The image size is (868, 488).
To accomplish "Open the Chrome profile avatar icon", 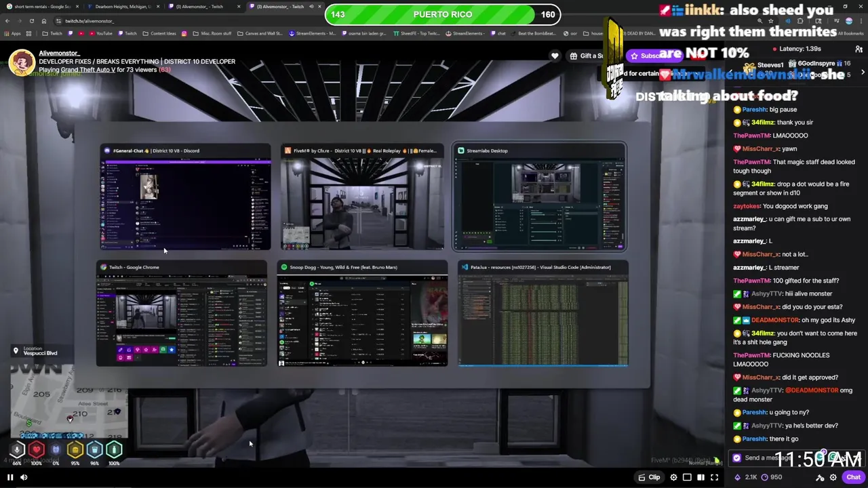I will [x=849, y=21].
